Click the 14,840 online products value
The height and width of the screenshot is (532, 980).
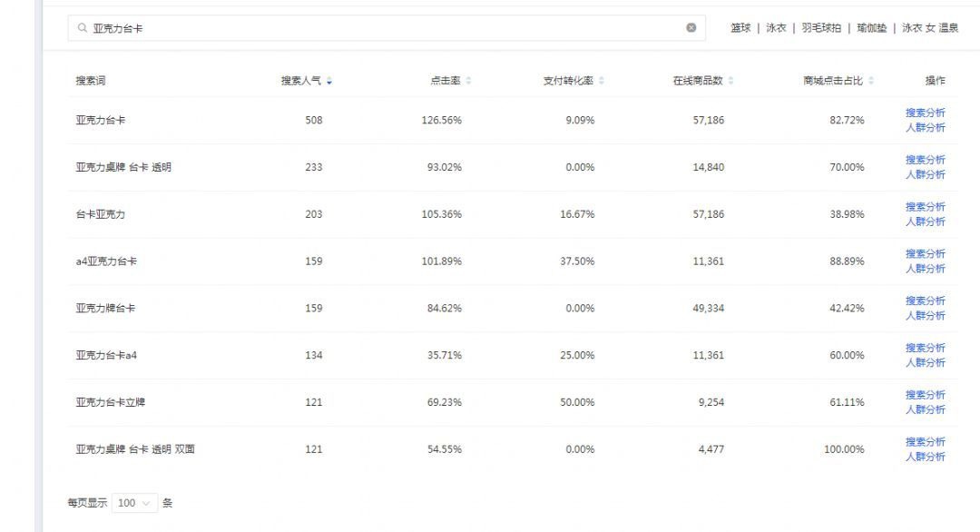click(708, 167)
